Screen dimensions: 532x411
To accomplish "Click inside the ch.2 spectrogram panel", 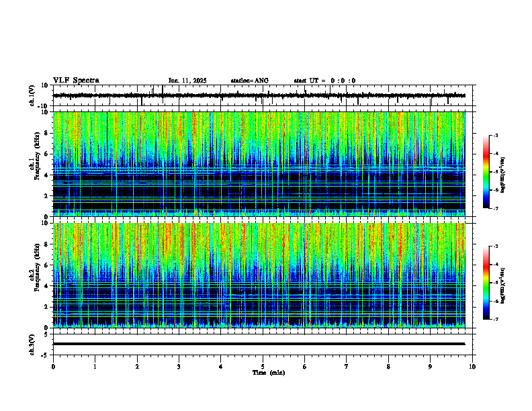I will click(x=259, y=275).
